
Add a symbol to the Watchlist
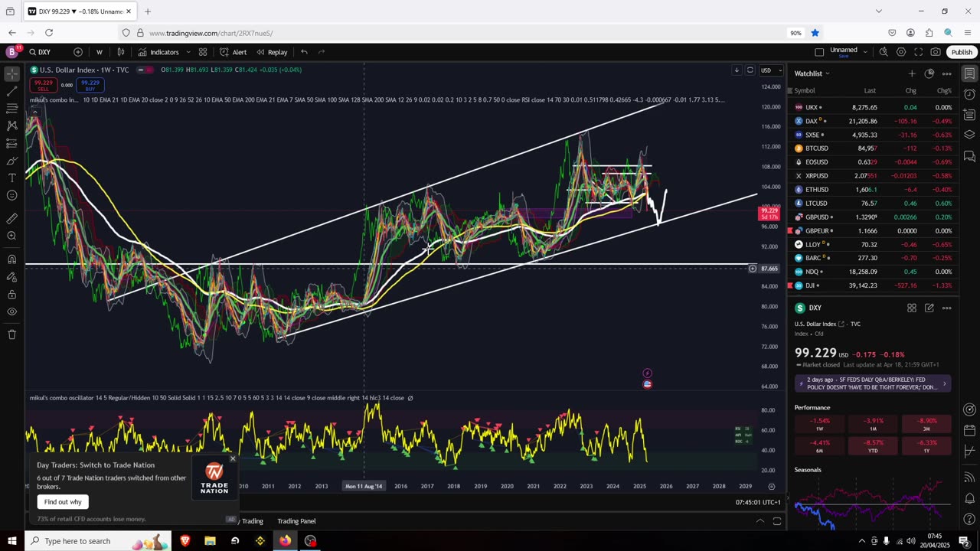point(912,73)
